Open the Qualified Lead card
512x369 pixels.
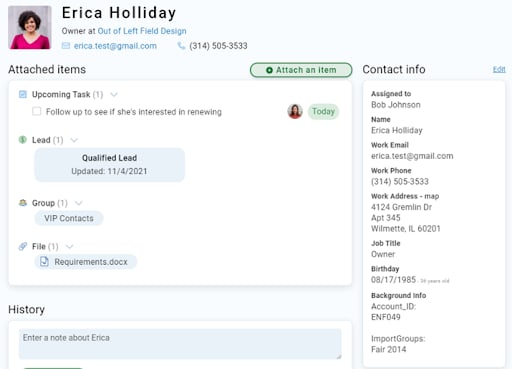109,165
